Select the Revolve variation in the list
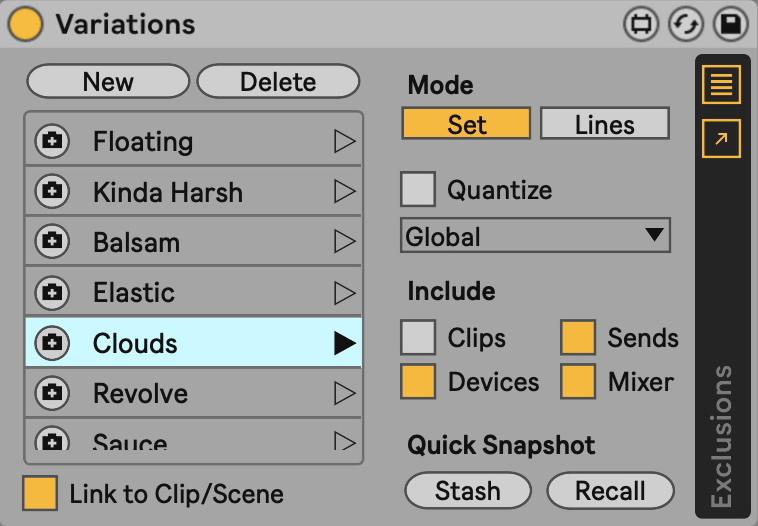 [x=140, y=394]
